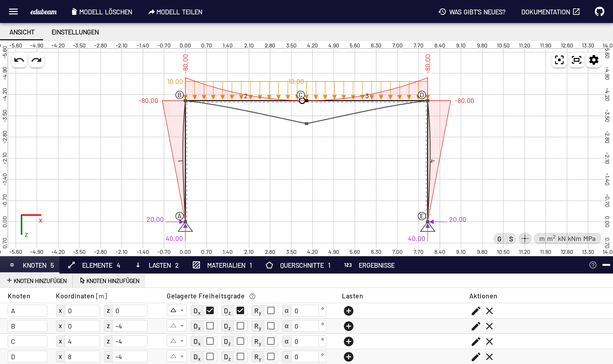Open WAS GIBT'S NEUES changelog
This screenshot has height=364, width=613.
[x=472, y=12]
